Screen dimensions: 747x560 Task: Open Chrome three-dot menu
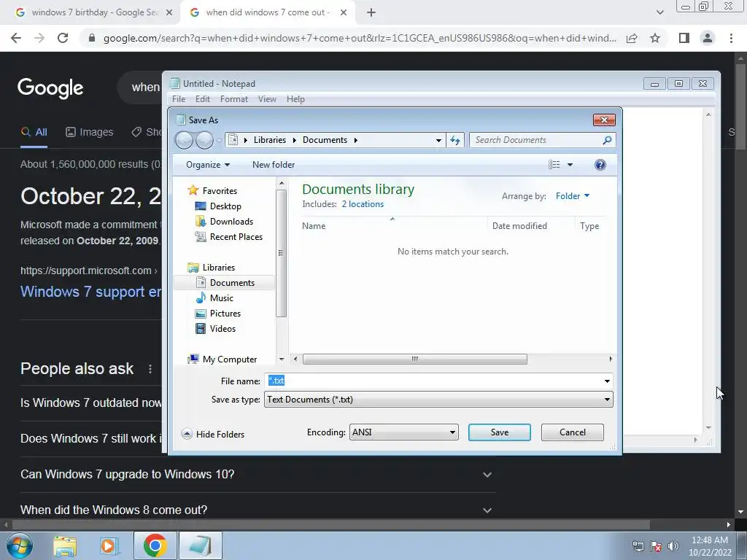coord(731,38)
